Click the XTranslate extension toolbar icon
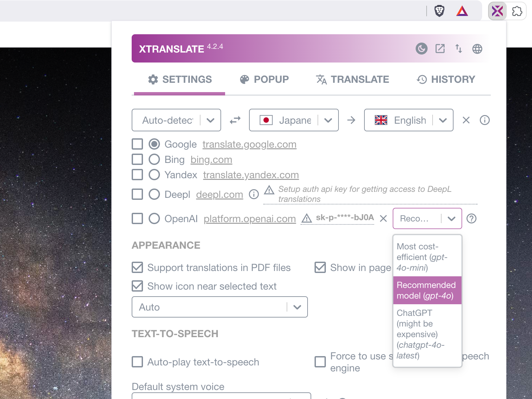The height and width of the screenshot is (399, 532). [497, 11]
